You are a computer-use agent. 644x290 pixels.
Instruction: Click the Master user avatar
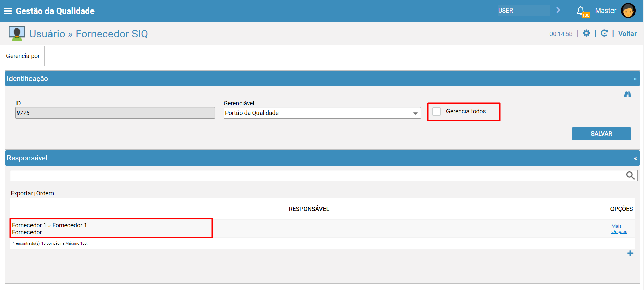pos(628,11)
